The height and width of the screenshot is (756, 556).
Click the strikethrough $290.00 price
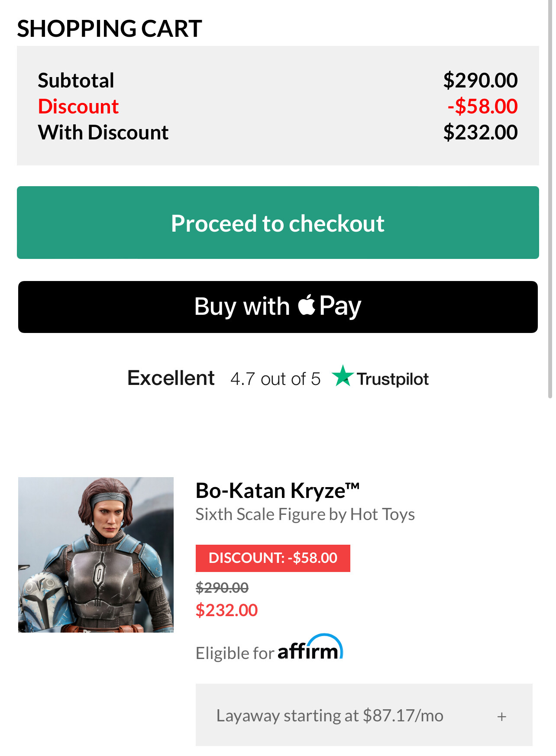[222, 588]
